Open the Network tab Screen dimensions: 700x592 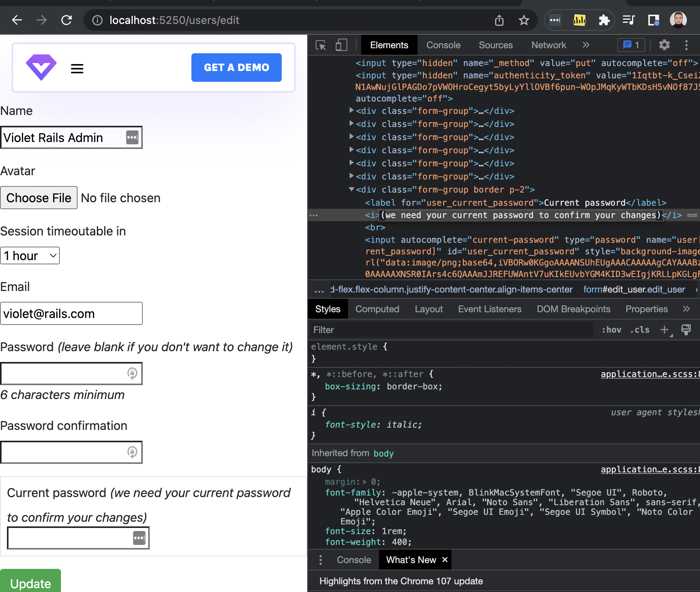click(549, 45)
